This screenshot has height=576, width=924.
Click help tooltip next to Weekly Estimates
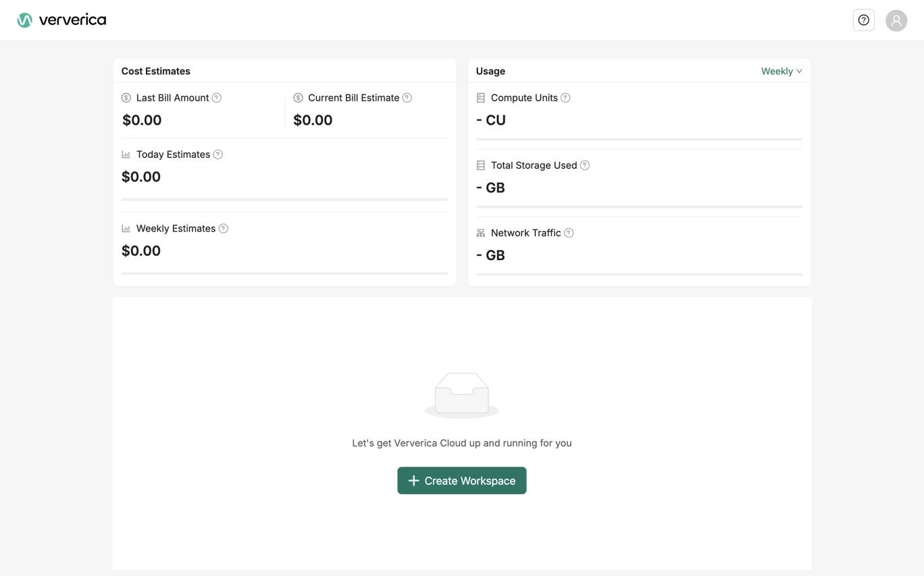point(224,229)
